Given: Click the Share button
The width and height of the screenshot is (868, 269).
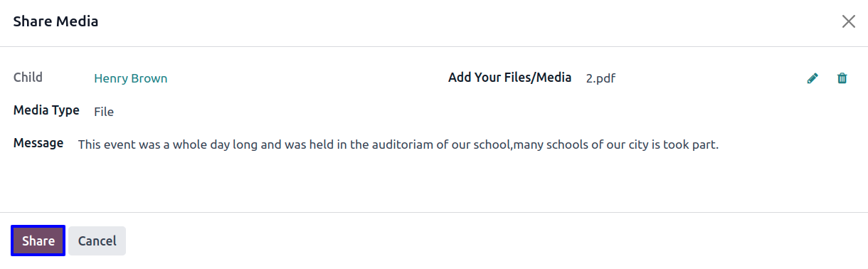Looking at the screenshot, I should click(x=38, y=241).
